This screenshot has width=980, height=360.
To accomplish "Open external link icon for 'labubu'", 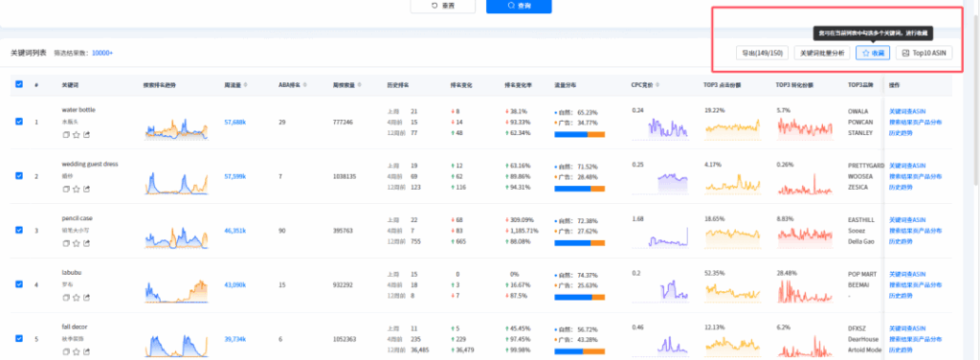I will click(x=86, y=298).
